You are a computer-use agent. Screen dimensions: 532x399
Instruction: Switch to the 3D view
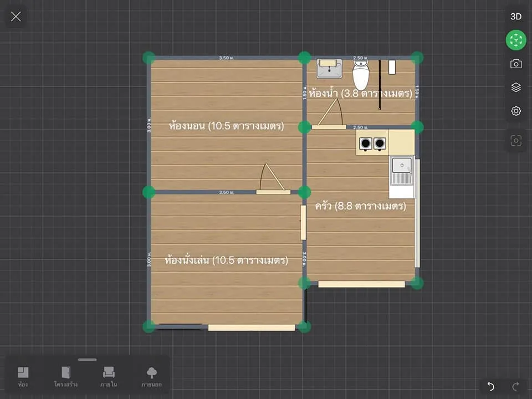516,17
